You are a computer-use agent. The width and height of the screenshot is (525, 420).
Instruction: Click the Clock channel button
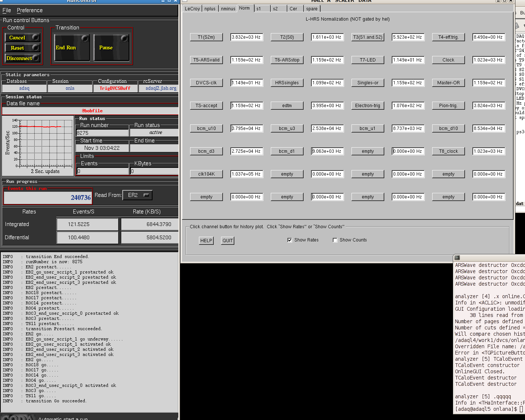tap(448, 60)
